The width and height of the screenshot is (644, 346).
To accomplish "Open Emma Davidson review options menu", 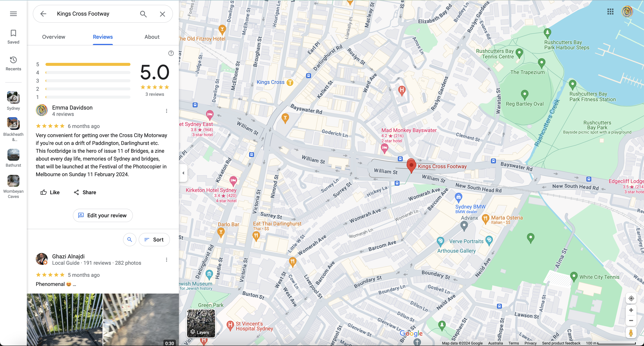I will point(167,111).
